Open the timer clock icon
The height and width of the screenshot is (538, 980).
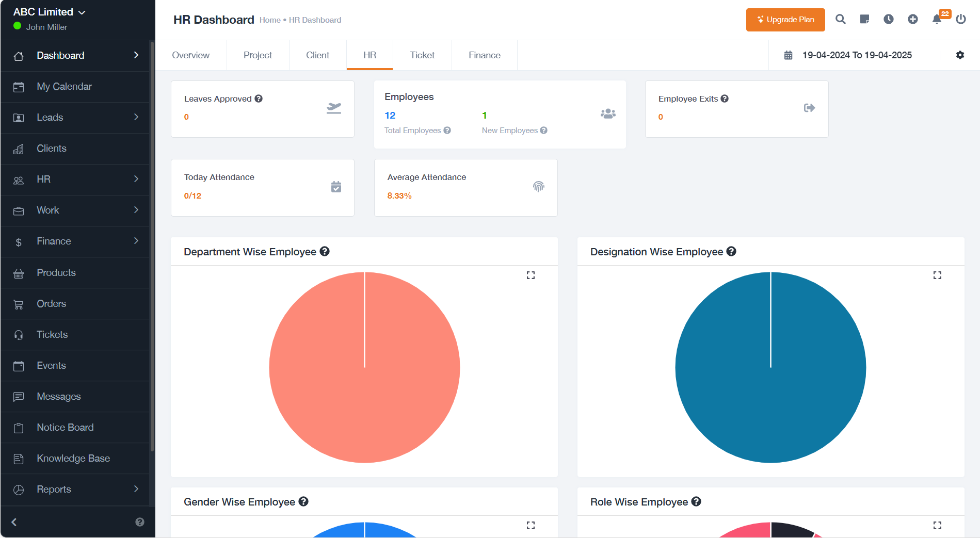888,20
